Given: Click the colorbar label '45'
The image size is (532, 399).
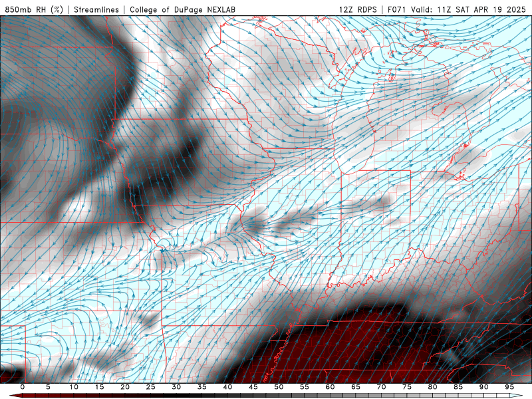Looking at the screenshot, I should coord(253,387).
